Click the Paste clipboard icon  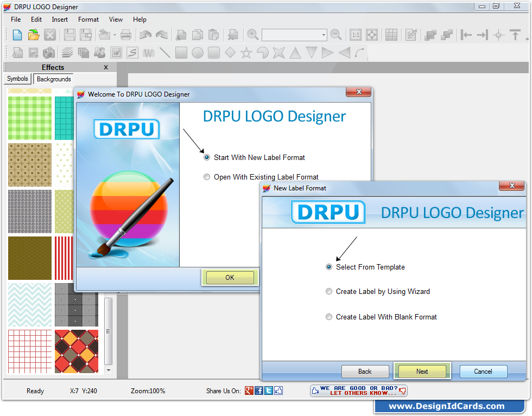(213, 35)
